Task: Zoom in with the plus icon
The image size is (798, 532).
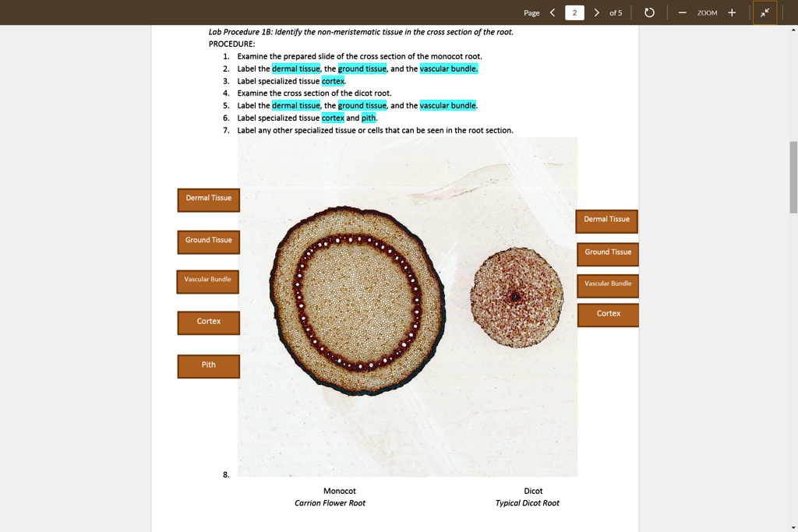Action: pyautogui.click(x=731, y=12)
